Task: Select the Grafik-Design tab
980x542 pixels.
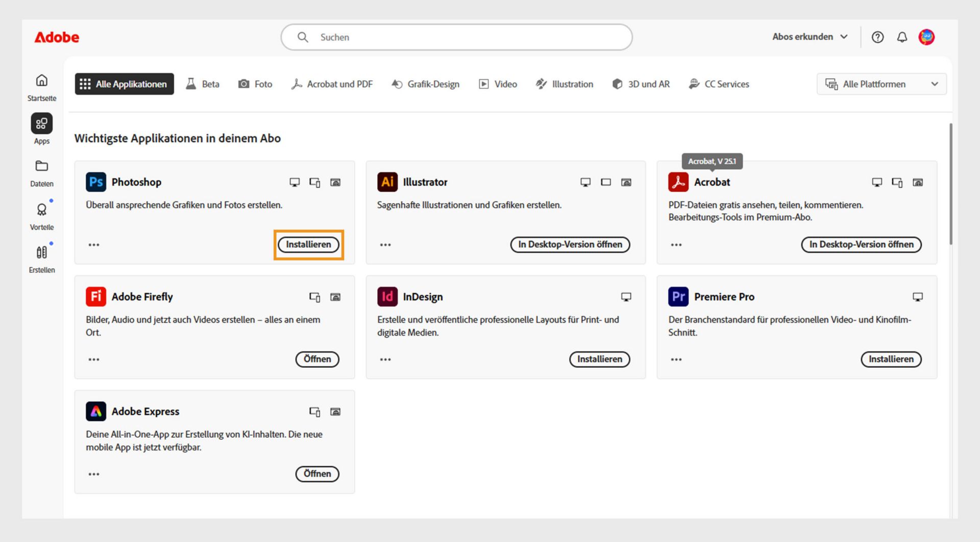Action: [425, 84]
